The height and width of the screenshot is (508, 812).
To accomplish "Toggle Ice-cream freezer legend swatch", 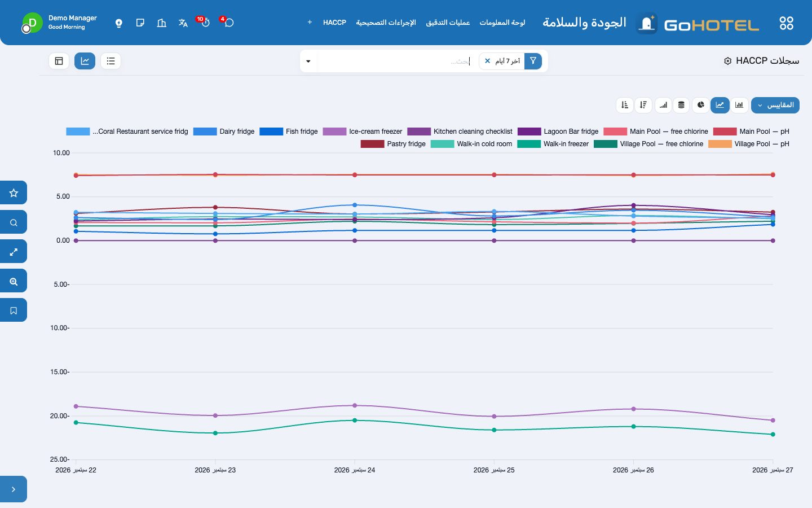I will (334, 132).
